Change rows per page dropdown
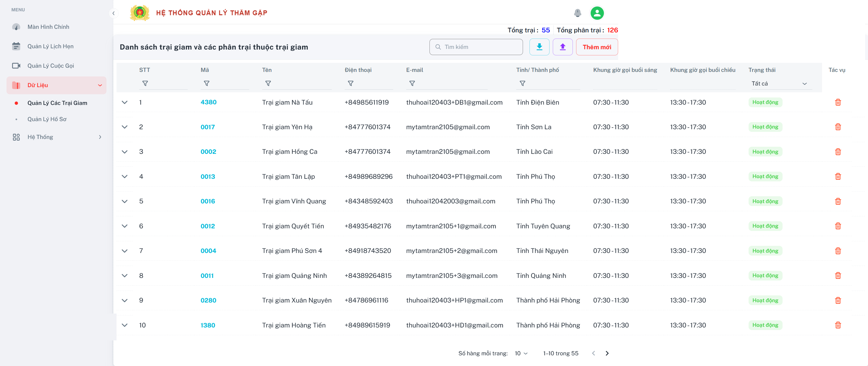 tap(521, 353)
